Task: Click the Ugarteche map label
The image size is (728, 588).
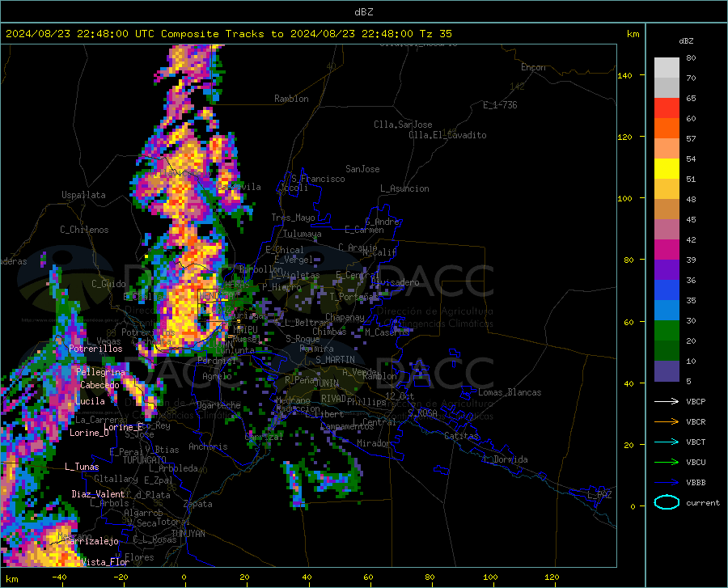Action: point(218,405)
